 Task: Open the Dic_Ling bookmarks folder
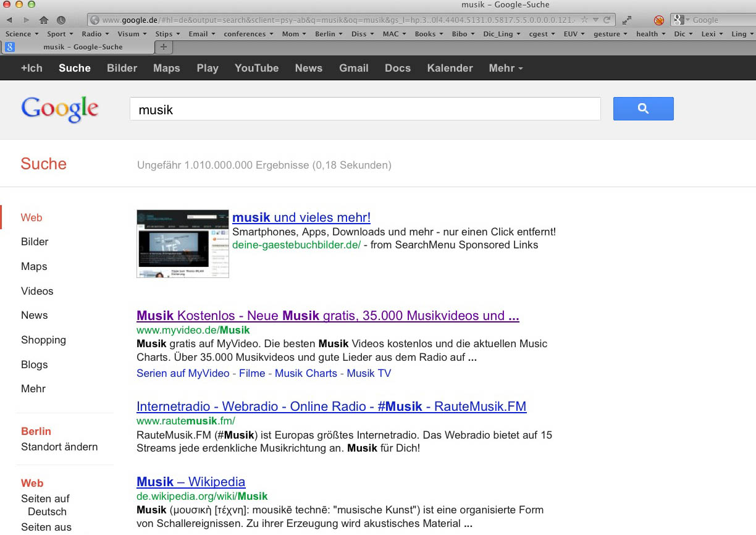click(x=502, y=34)
